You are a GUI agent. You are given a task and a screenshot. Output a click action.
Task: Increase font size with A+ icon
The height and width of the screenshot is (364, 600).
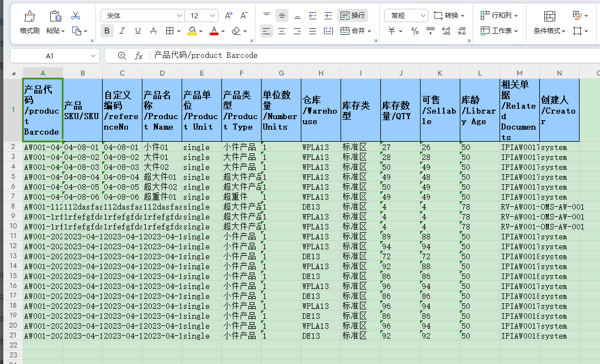tap(229, 15)
